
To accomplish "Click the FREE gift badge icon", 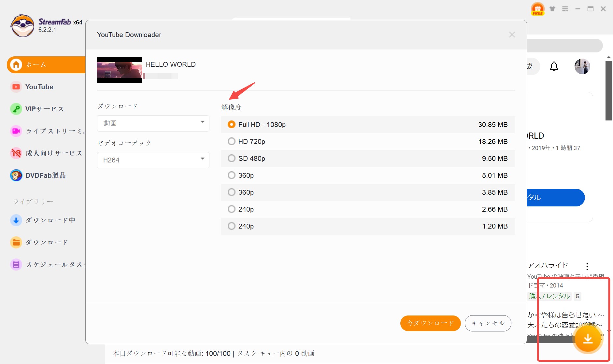I will 537,9.
